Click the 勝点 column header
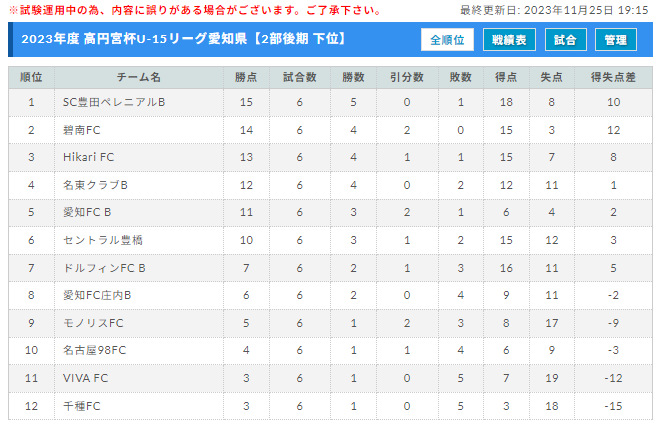 tap(246, 77)
